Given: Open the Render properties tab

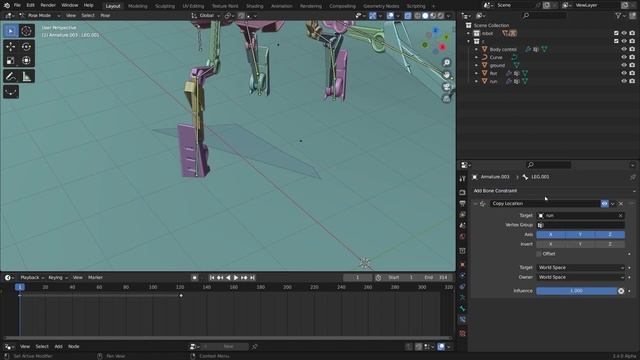Looking at the screenshot, I should 462,192.
